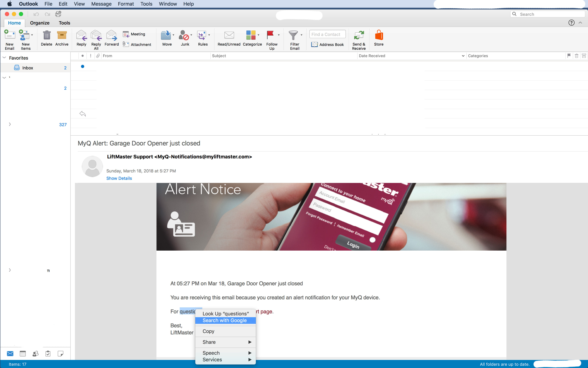This screenshot has width=588, height=368.
Task: Choose Copy from the context menu
Action: (x=225, y=331)
